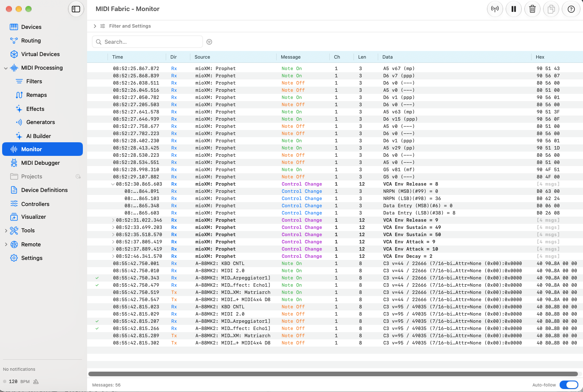Click into the Search field
This screenshot has width=583, height=392.
tap(147, 42)
